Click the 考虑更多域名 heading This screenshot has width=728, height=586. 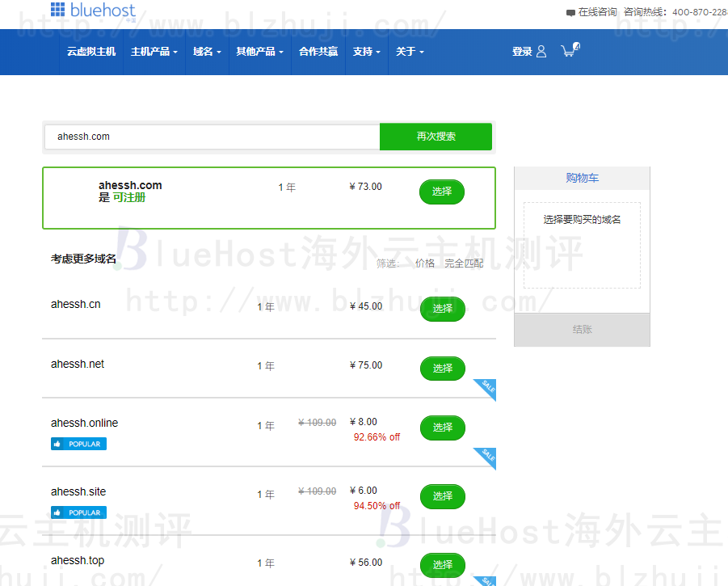83,259
